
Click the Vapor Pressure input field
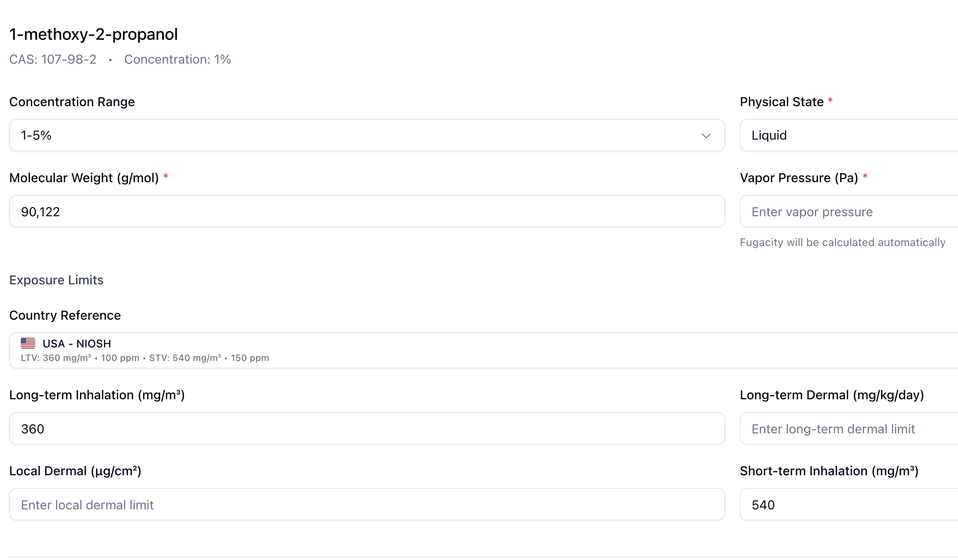click(848, 211)
